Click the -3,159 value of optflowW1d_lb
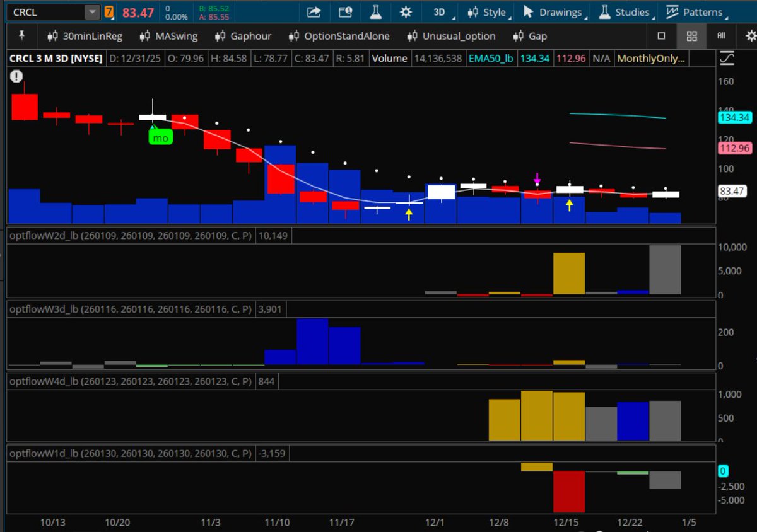This screenshot has width=757, height=532. 273,453
